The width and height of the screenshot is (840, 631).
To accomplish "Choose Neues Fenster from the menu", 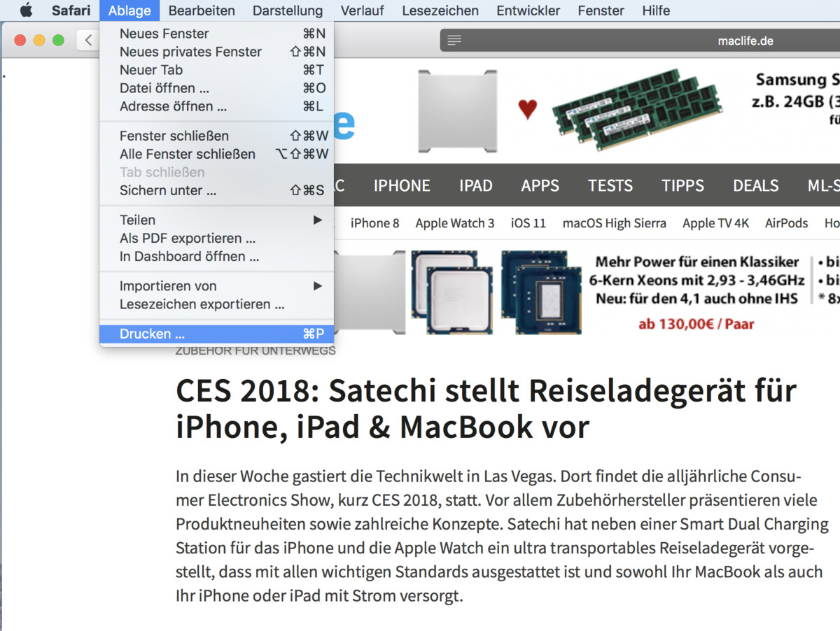I will tap(216, 34).
